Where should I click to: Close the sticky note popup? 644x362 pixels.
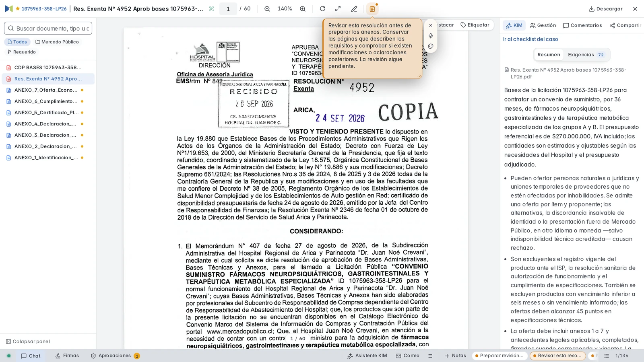tap(431, 25)
